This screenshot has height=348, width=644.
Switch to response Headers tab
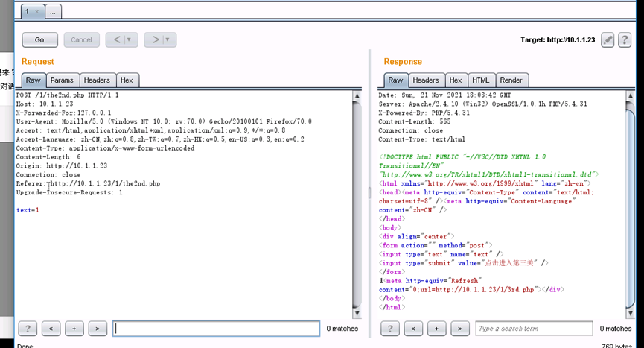(x=426, y=80)
